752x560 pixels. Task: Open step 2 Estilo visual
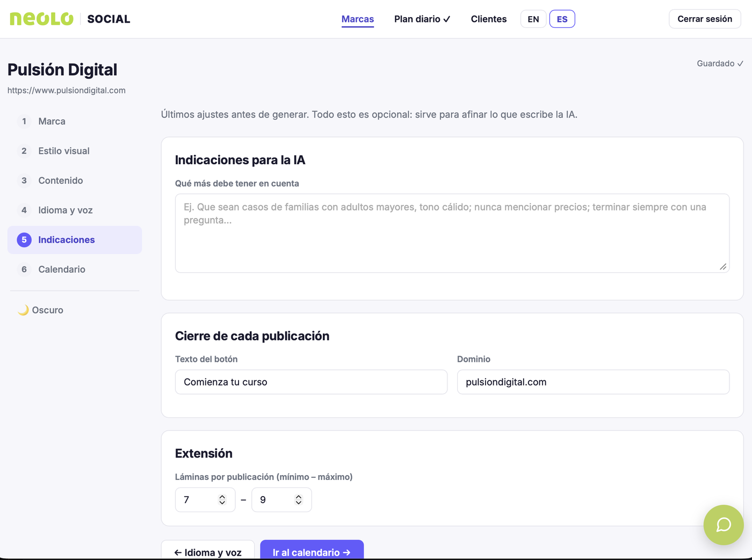[75, 151]
